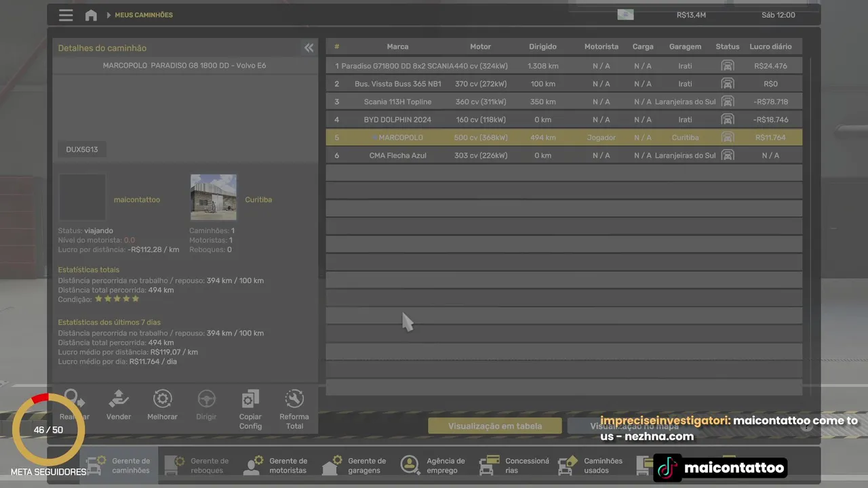Collapse the truck details panel
This screenshot has width=868, height=488.
click(309, 47)
